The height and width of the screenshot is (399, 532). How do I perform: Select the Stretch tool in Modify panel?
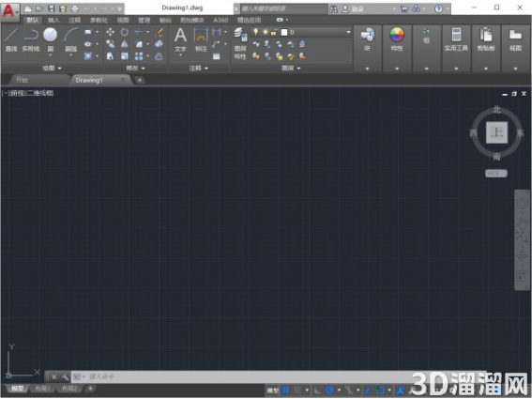point(111,56)
